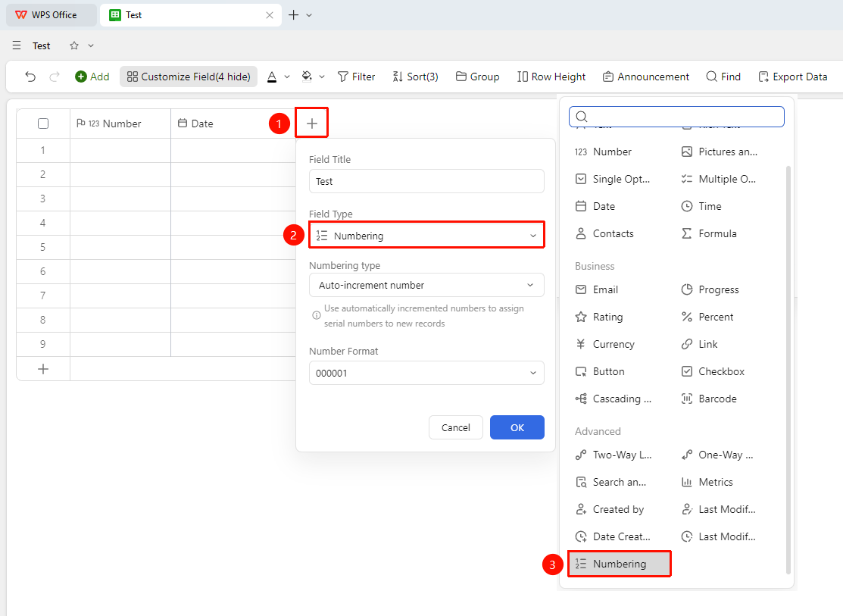The image size is (843, 616).
Task: Click the field type list scrollbar
Action: (x=788, y=371)
